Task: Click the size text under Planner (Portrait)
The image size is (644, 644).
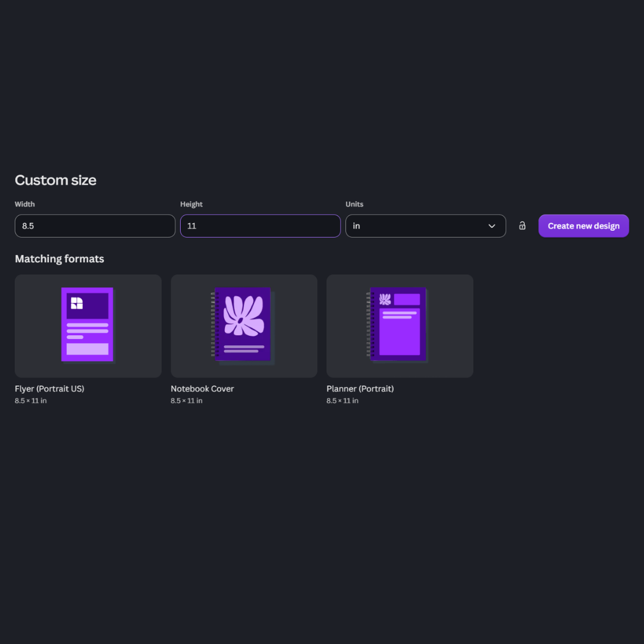Action: coord(342,401)
